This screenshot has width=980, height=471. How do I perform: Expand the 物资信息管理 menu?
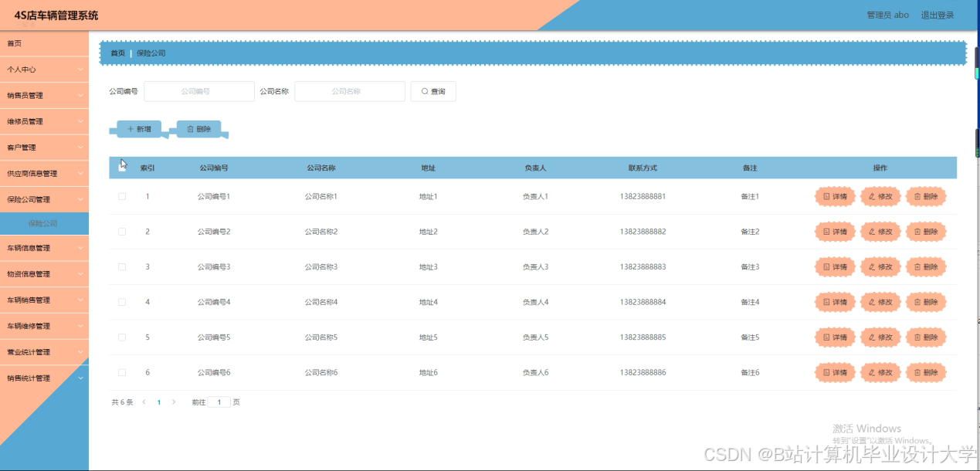(44, 274)
